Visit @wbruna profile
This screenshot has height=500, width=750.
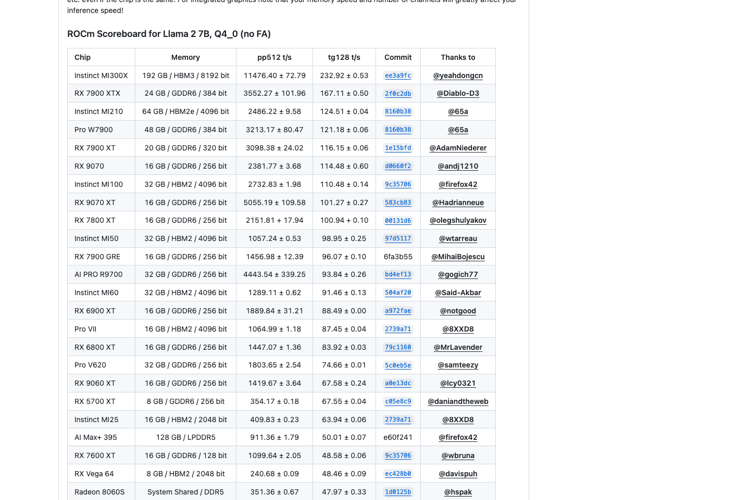pos(458,456)
